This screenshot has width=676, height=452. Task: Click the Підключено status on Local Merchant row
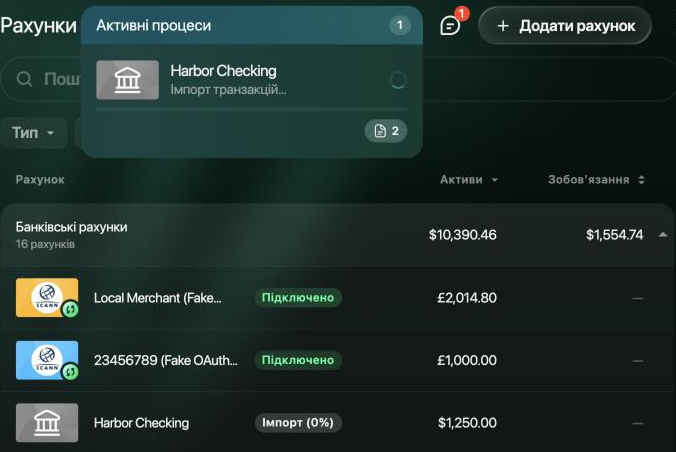point(298,298)
